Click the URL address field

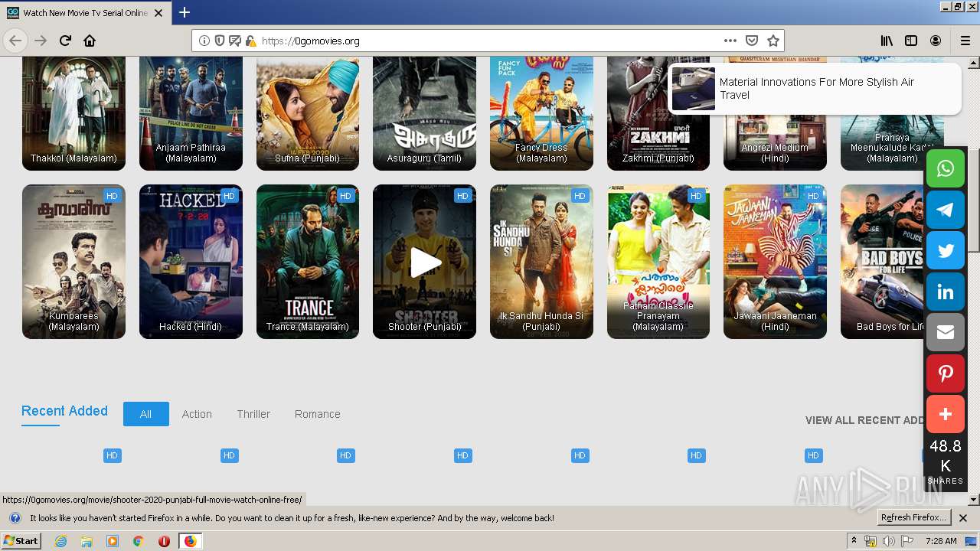[x=488, y=41]
